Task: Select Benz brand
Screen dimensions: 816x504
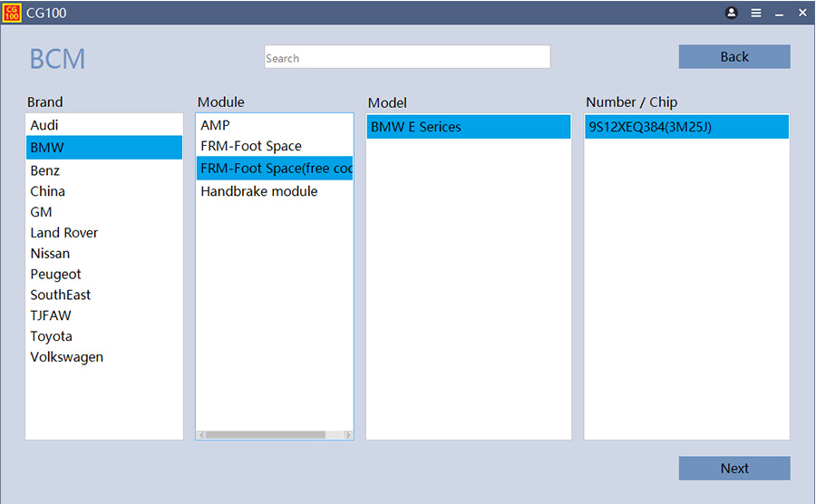Action: pyautogui.click(x=45, y=170)
